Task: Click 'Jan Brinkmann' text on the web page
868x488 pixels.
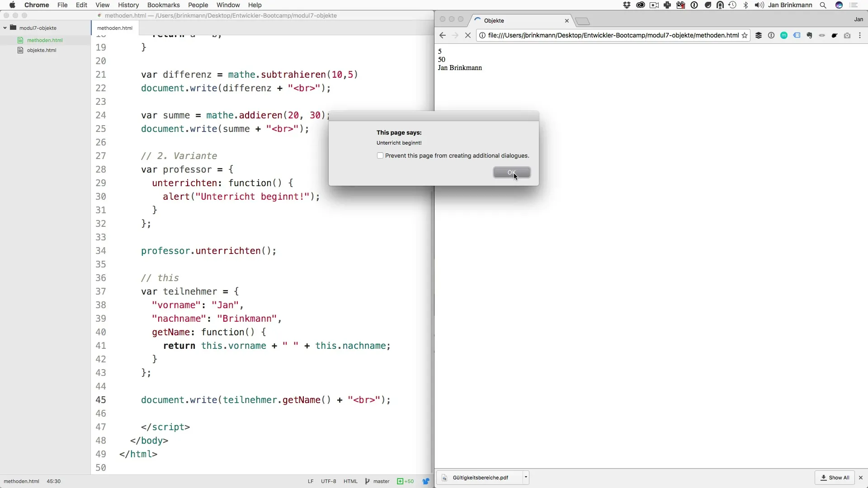Action: [460, 68]
